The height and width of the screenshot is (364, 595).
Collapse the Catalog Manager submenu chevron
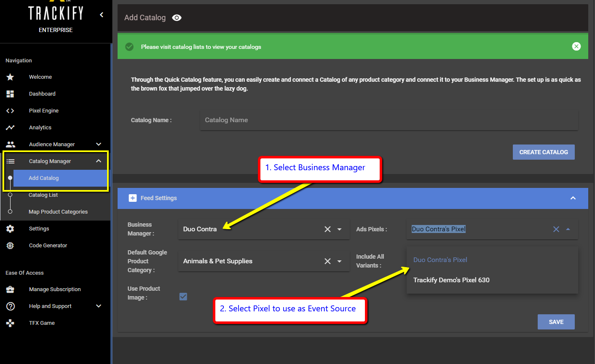[99, 161]
